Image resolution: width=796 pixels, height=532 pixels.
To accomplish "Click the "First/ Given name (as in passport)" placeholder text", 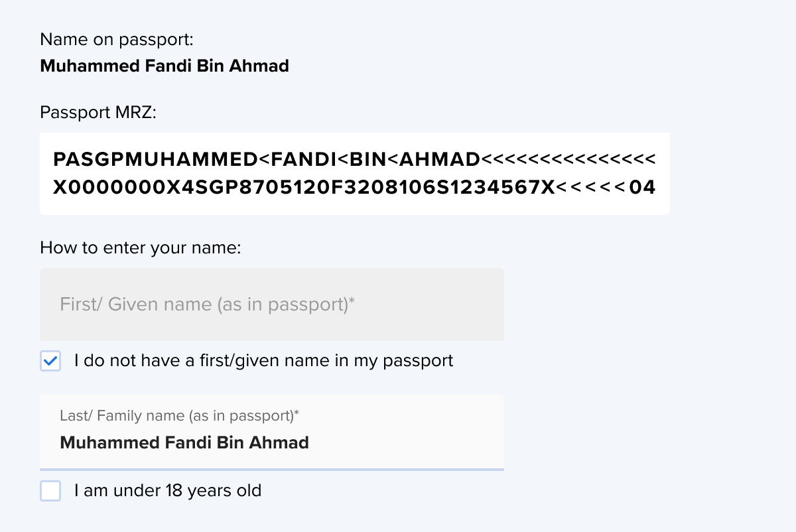I will click(207, 304).
